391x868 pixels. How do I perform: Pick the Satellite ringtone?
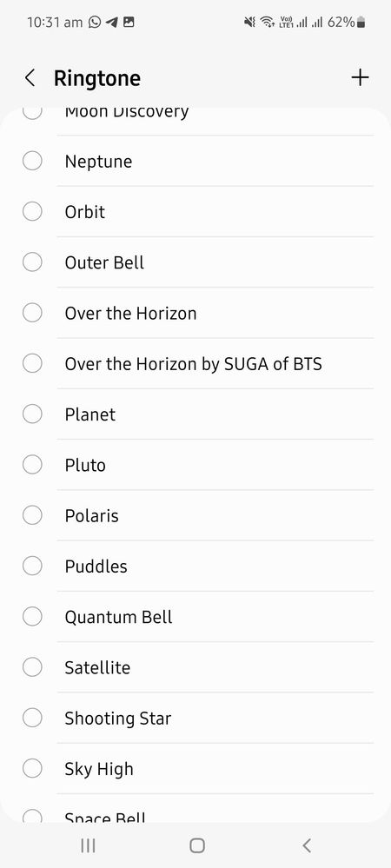pos(195,667)
